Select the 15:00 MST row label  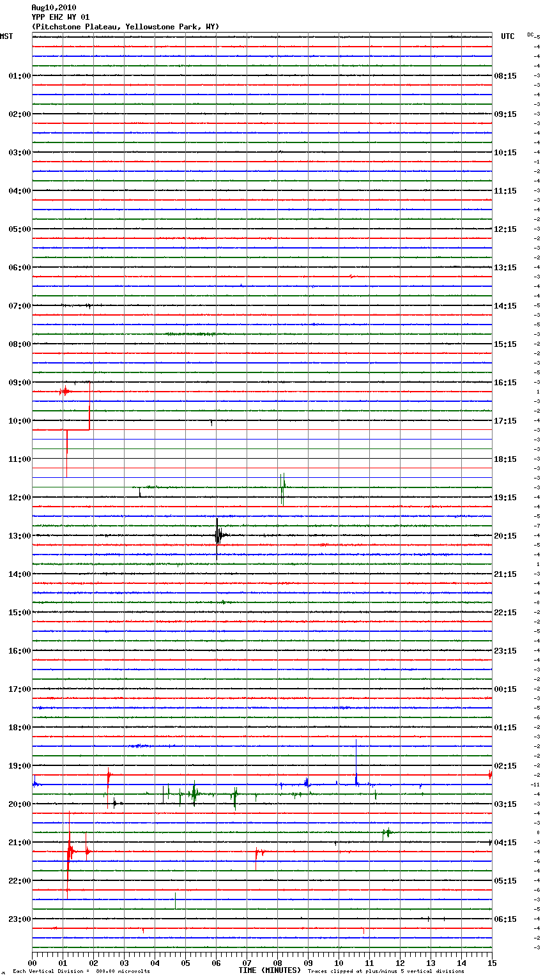(x=20, y=613)
